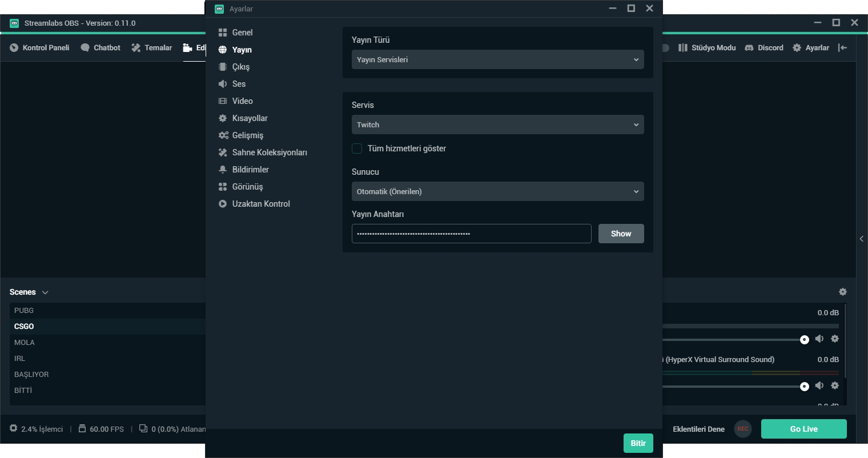This screenshot has height=458, width=868.
Task: Open the Video settings category
Action: pyautogui.click(x=235, y=101)
